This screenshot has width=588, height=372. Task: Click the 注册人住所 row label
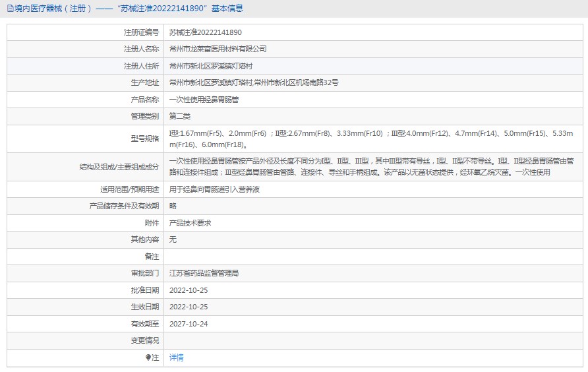141,66
